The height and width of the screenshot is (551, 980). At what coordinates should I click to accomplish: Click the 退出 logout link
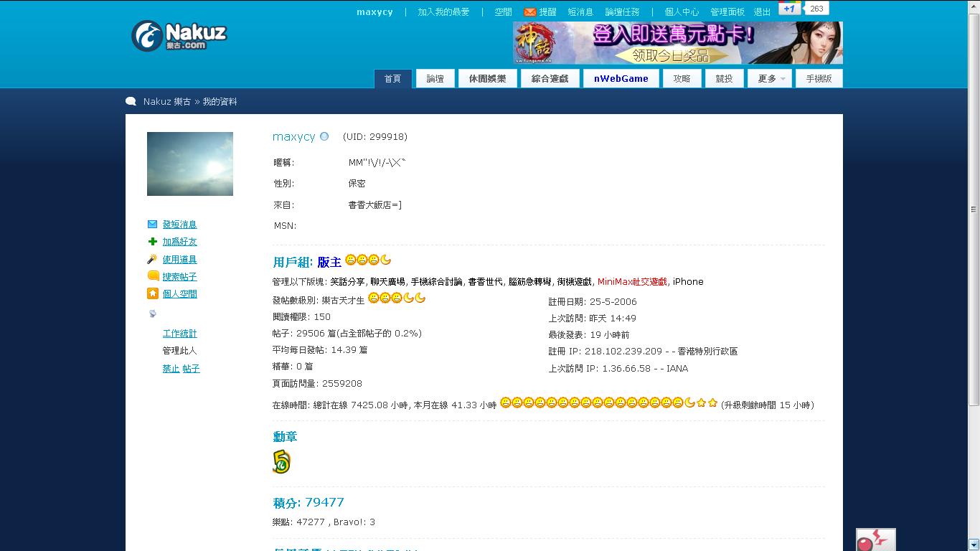click(762, 12)
